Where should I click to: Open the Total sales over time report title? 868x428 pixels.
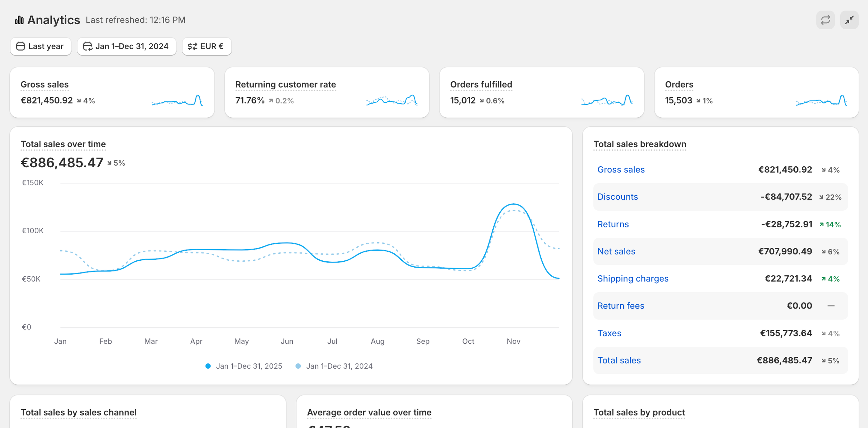(63, 144)
